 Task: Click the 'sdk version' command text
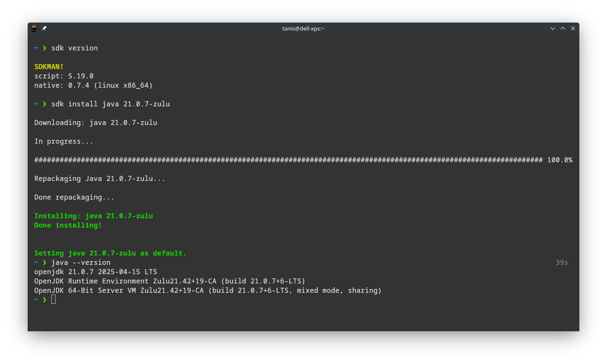coord(75,48)
